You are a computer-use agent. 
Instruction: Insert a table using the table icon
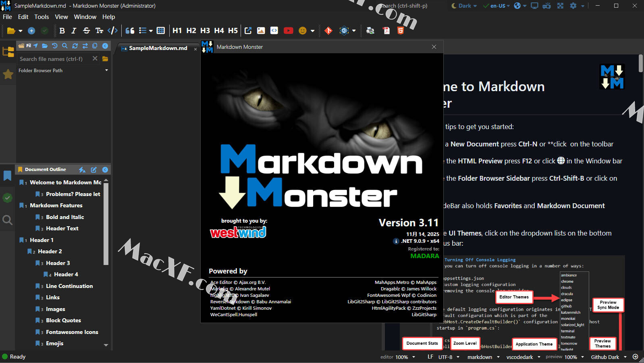click(161, 31)
